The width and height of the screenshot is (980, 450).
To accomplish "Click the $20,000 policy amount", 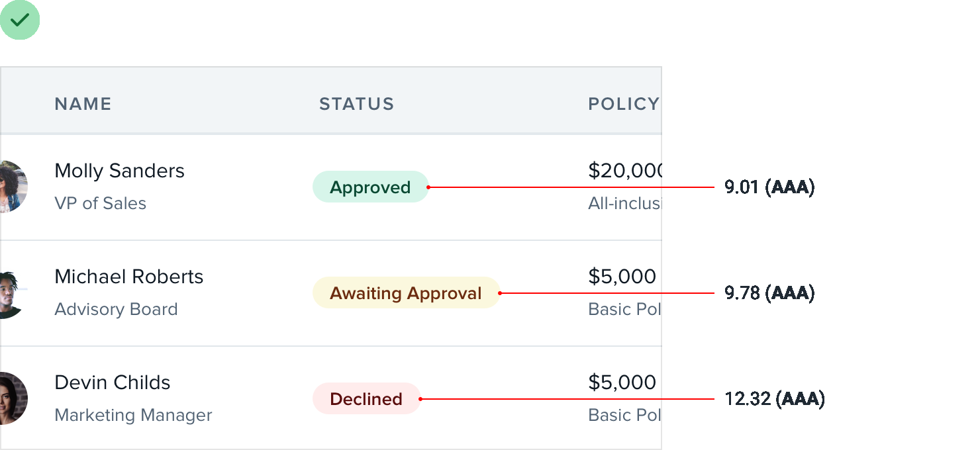I will [624, 171].
